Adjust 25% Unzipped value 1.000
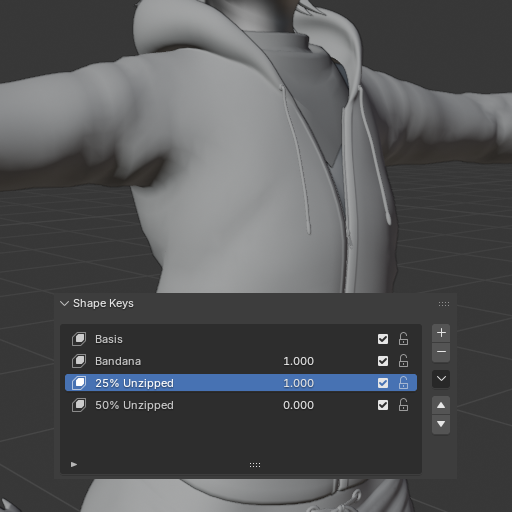 tap(298, 383)
